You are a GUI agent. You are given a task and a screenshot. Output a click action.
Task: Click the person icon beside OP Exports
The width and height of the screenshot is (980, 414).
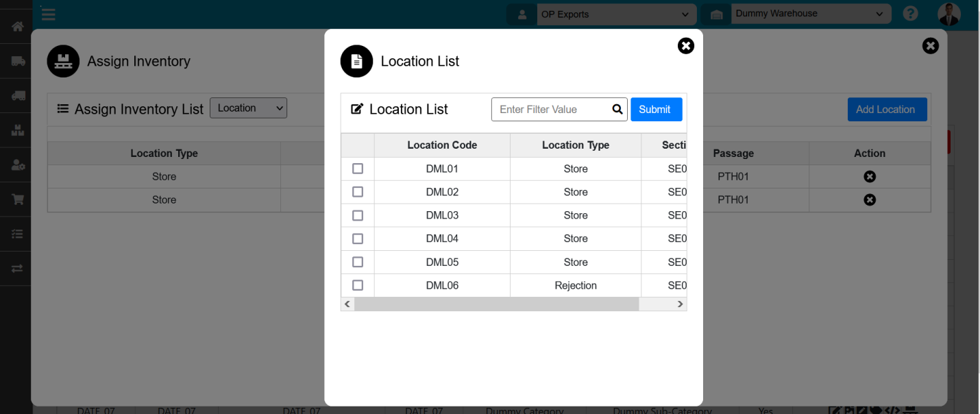[x=522, y=14]
